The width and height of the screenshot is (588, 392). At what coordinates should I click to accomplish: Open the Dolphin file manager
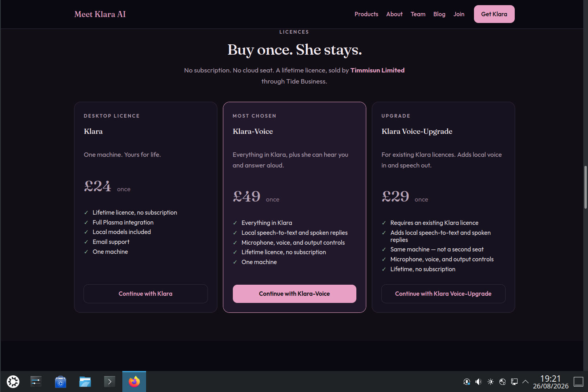pos(85,382)
